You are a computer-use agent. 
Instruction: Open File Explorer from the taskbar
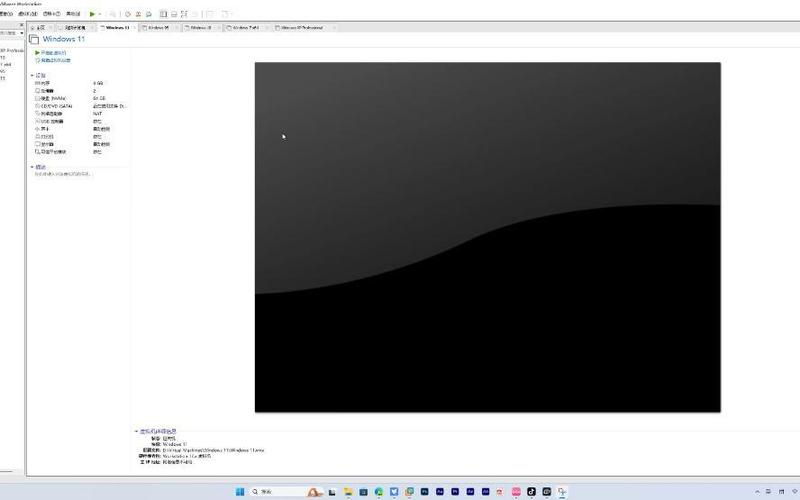pos(348,492)
